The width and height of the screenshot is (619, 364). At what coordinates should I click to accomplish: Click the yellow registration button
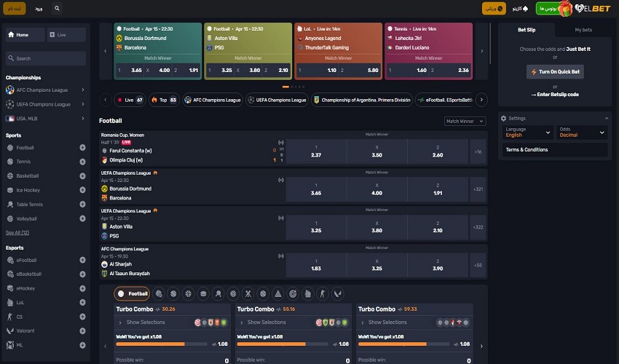point(15,8)
